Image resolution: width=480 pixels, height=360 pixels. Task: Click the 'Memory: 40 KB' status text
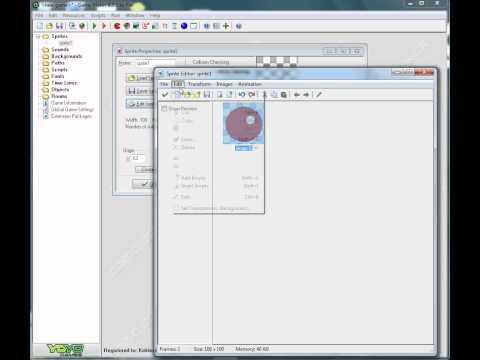tap(252, 349)
